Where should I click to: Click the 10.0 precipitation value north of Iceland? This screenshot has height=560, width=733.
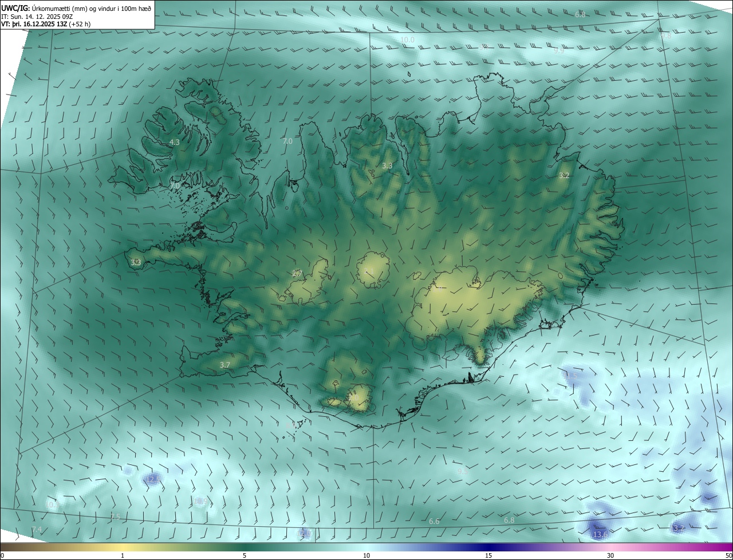(x=407, y=40)
